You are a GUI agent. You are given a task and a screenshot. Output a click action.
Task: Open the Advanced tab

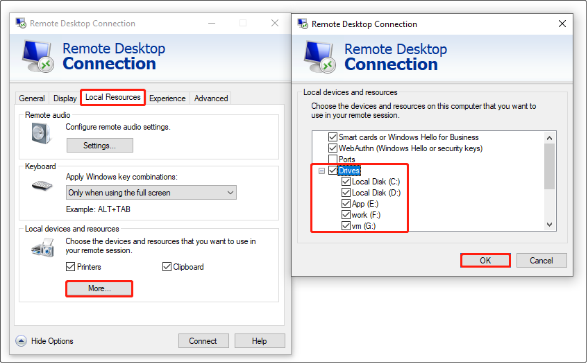point(211,98)
